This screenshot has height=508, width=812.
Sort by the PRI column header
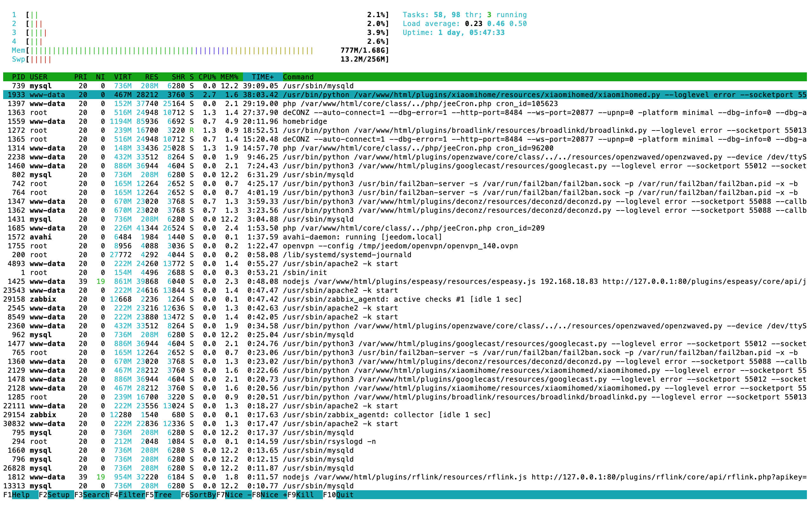pos(81,77)
